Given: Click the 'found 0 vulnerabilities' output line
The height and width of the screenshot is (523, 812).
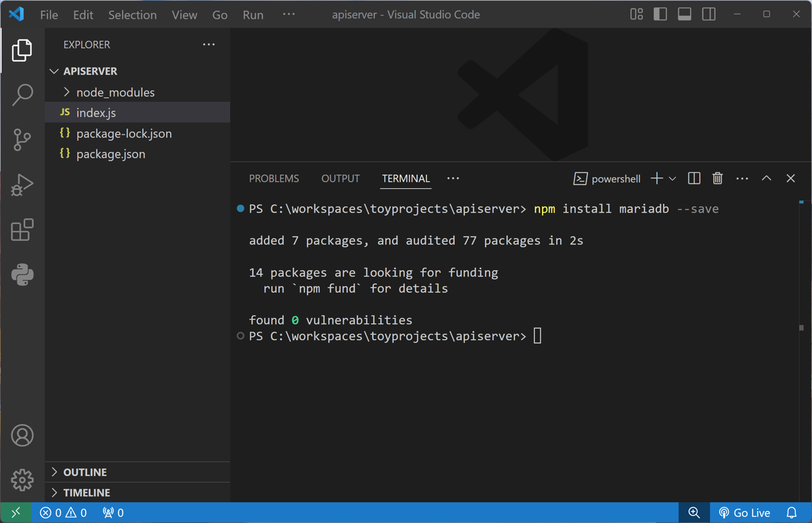Looking at the screenshot, I should tap(331, 320).
